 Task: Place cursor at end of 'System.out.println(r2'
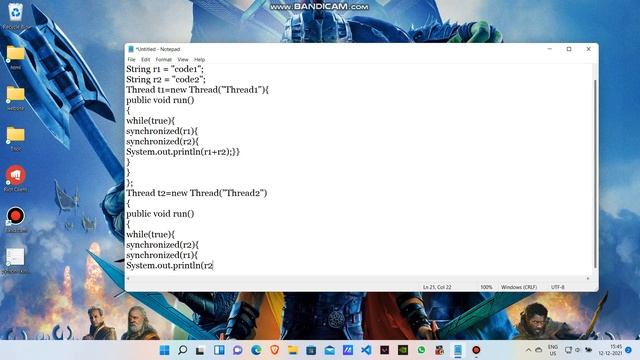point(213,266)
